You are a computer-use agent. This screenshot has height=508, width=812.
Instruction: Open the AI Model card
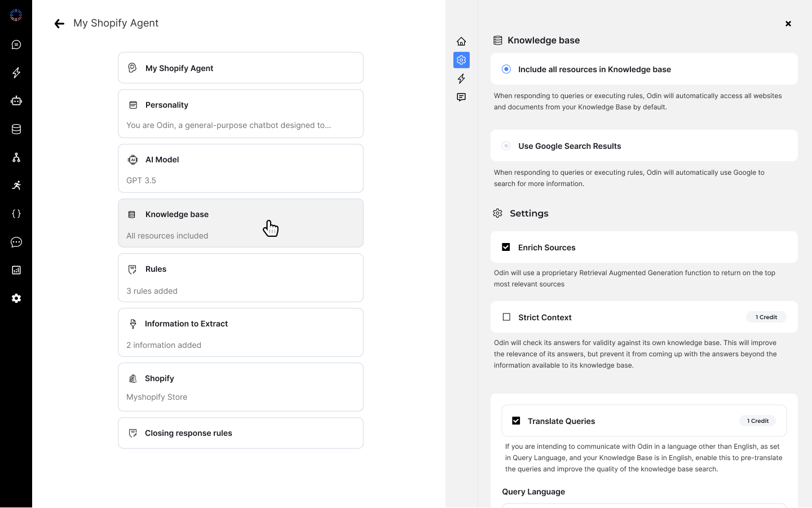241,169
